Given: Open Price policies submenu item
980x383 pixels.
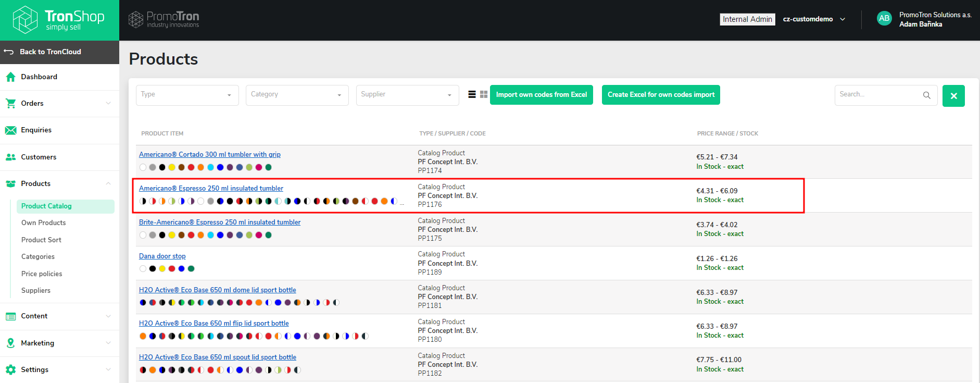Looking at the screenshot, I should pyautogui.click(x=42, y=274).
